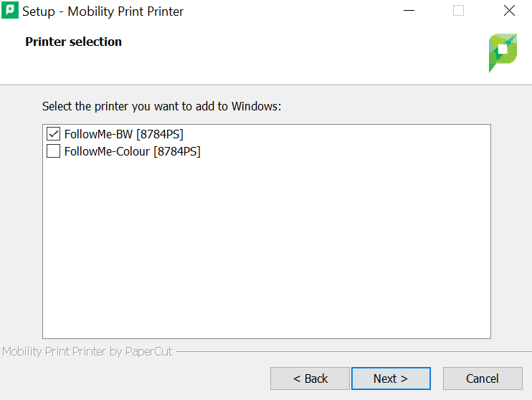Click the "Select the printer you want" instruction text
This screenshot has width=532, height=400.
pos(162,106)
